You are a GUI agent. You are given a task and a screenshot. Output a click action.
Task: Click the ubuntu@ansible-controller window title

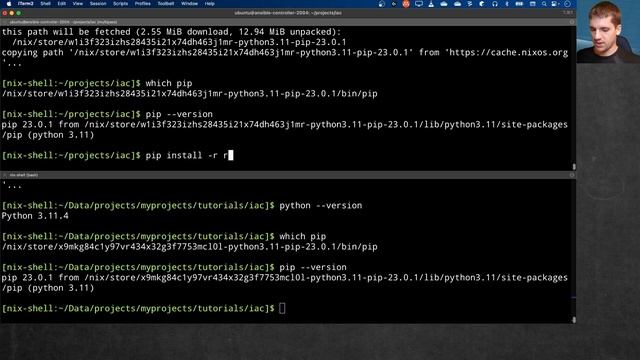click(x=288, y=13)
